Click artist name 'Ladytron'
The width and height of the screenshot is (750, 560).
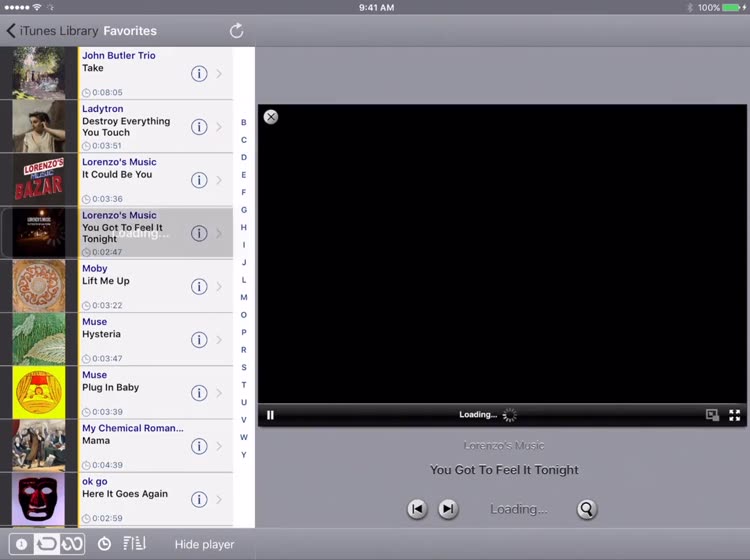tap(102, 109)
